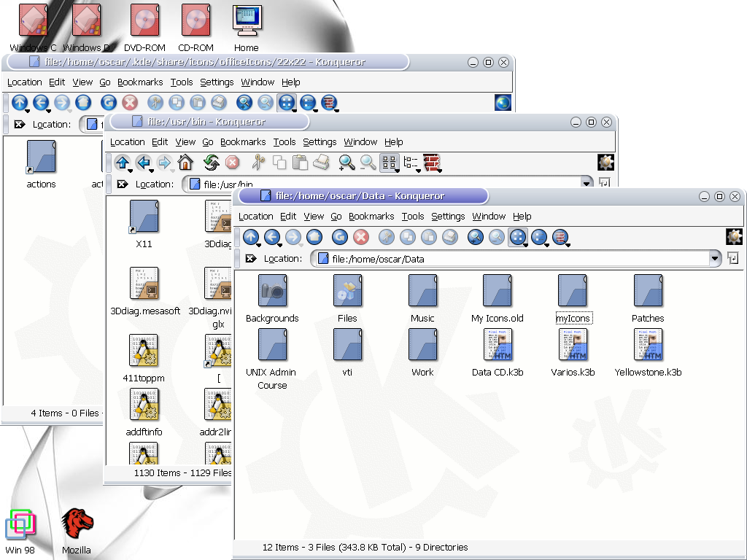747x560 pixels.
Task: Zoom in icons in Data Konqueror window
Action: coord(476,237)
